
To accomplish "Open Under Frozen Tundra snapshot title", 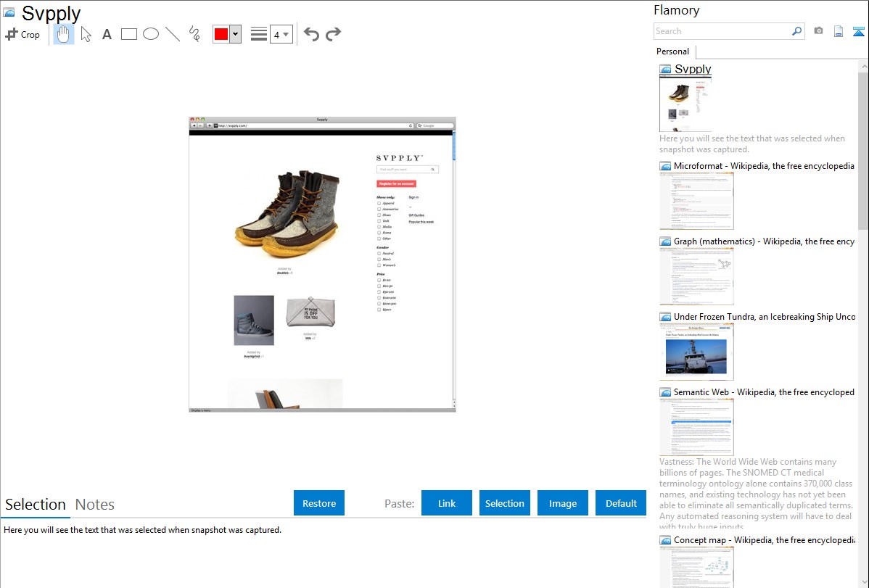I will [x=765, y=316].
